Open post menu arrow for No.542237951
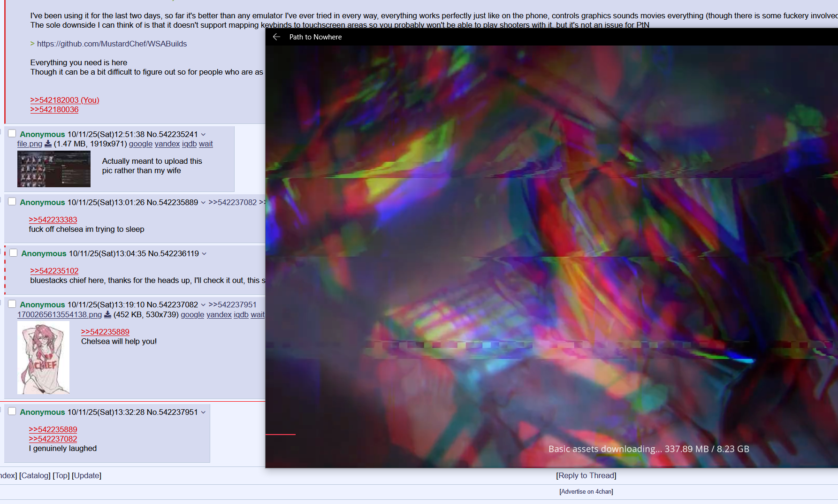838x504 pixels. tap(203, 412)
